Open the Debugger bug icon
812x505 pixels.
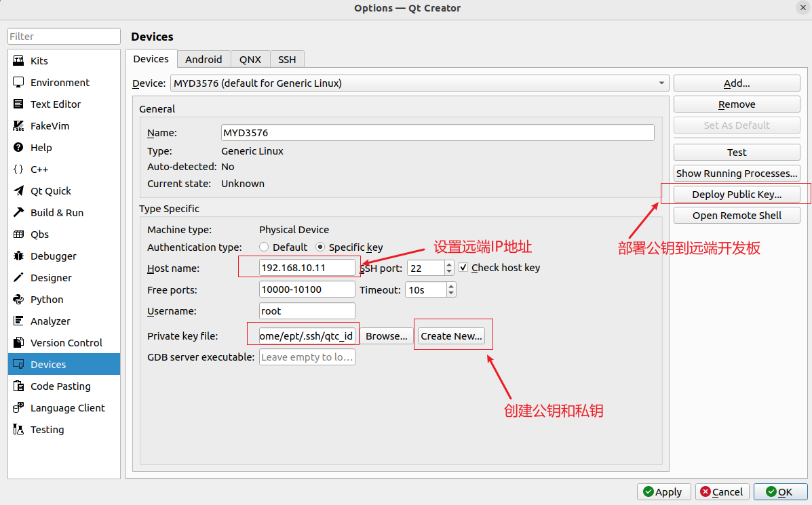point(18,256)
